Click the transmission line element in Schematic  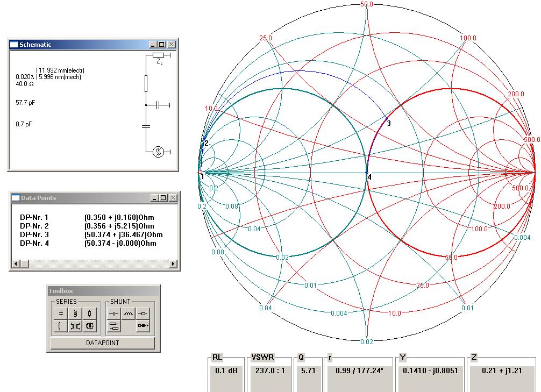click(x=146, y=83)
